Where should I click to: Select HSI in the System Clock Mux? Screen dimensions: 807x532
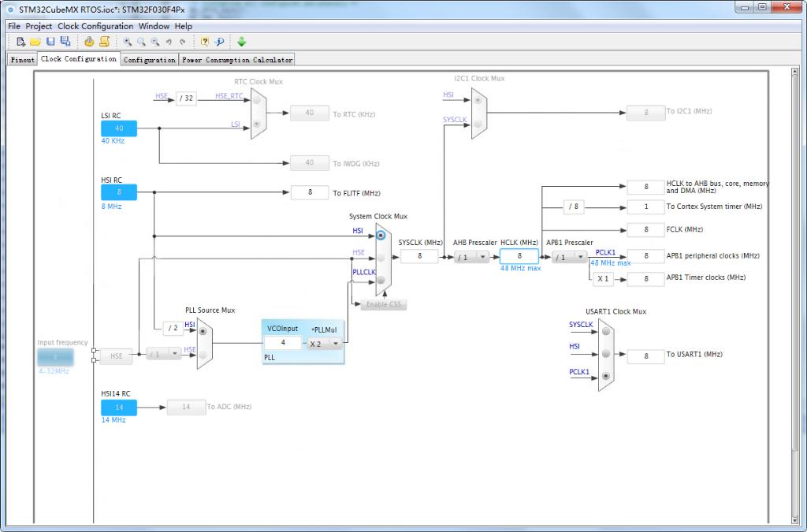[x=381, y=235]
